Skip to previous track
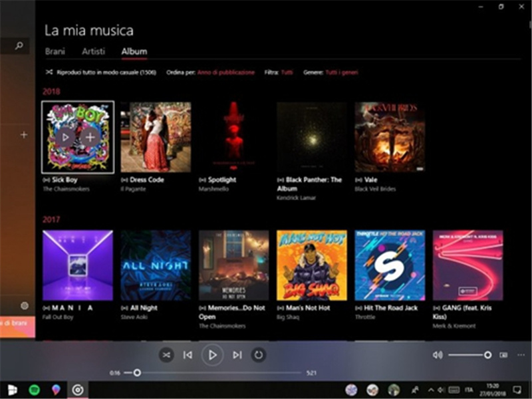Image resolution: width=532 pixels, height=399 pixels. [188, 355]
